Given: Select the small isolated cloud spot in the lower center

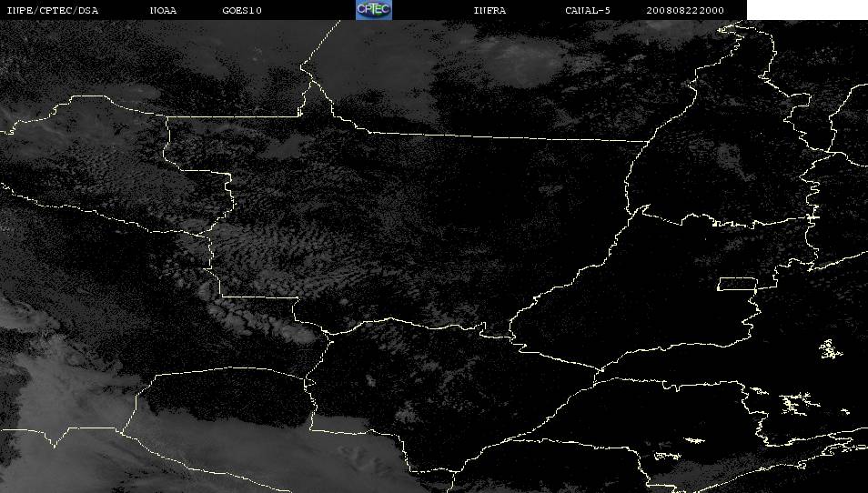Looking at the screenshot, I should point(370,380).
